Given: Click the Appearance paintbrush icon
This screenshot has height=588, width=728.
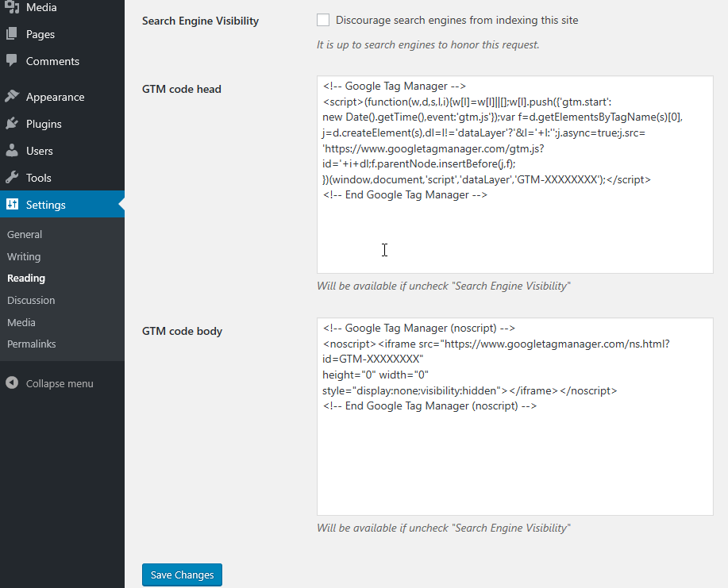Looking at the screenshot, I should [12, 96].
